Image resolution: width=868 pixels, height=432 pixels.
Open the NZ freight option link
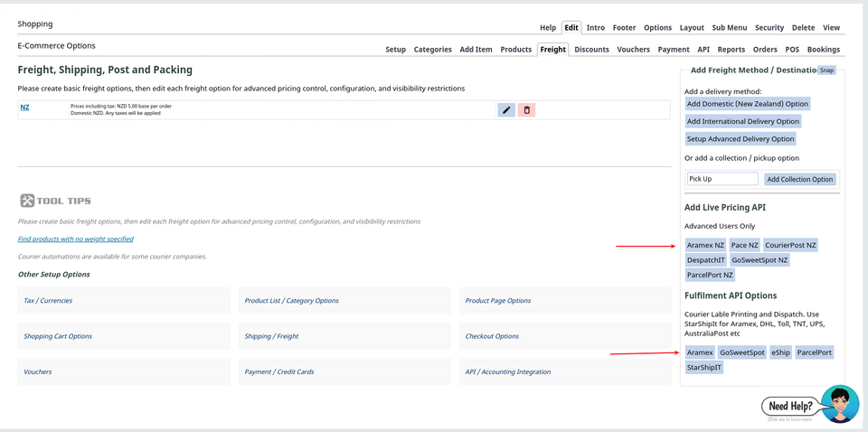pyautogui.click(x=25, y=108)
